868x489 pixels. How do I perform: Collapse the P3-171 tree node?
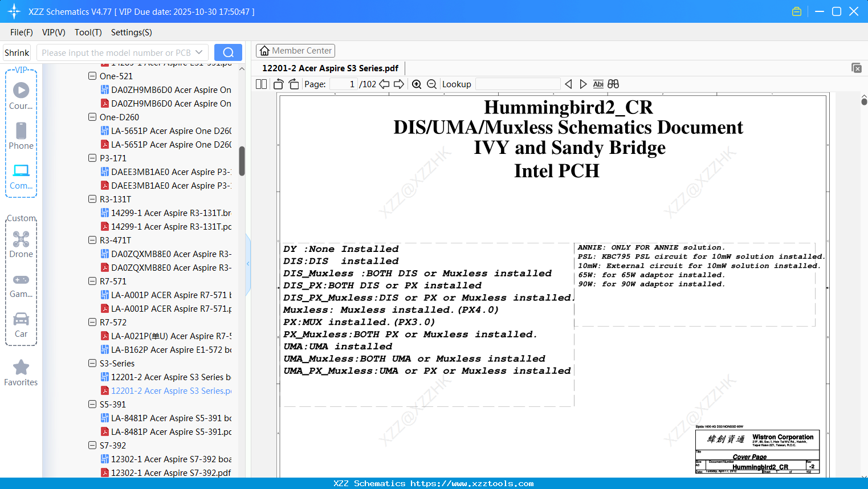pyautogui.click(x=92, y=158)
